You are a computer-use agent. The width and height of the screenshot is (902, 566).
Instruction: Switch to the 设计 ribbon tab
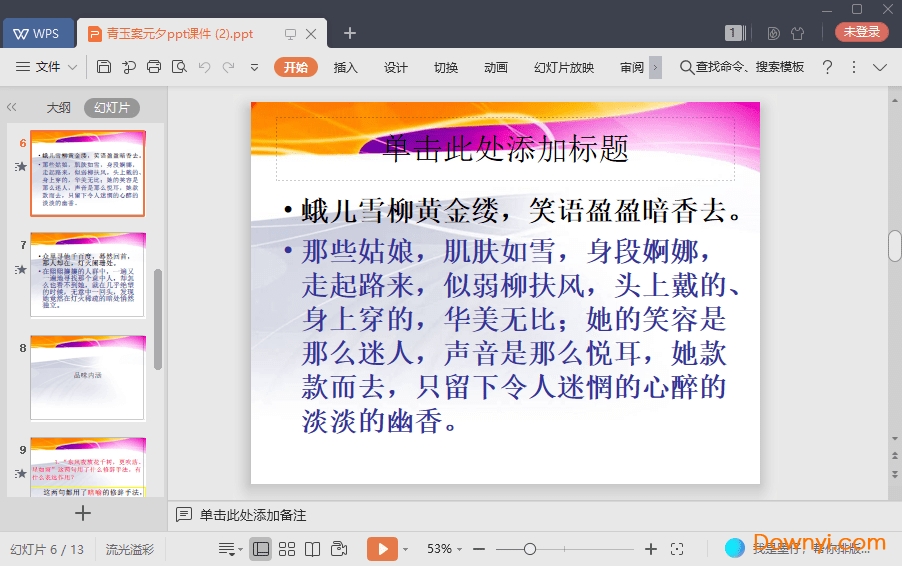tap(396, 67)
